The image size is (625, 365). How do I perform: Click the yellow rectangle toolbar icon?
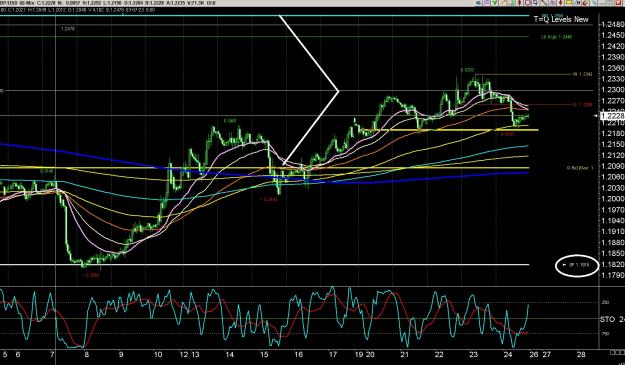point(569,2)
